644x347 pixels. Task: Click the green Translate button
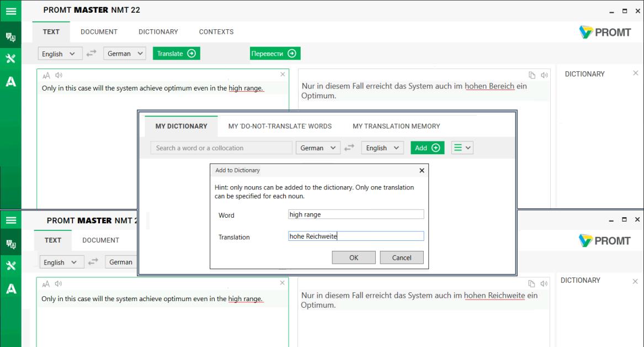(x=176, y=54)
